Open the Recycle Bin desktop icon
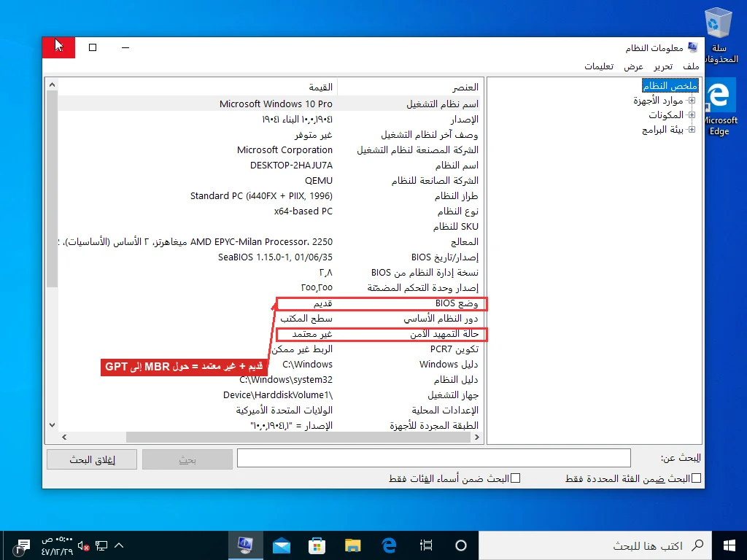The image size is (747, 560). (x=720, y=36)
